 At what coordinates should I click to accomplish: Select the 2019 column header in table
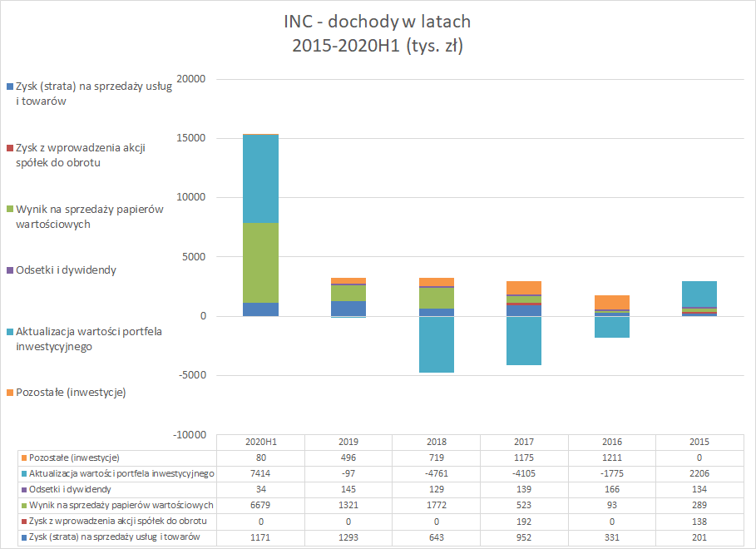(348, 442)
